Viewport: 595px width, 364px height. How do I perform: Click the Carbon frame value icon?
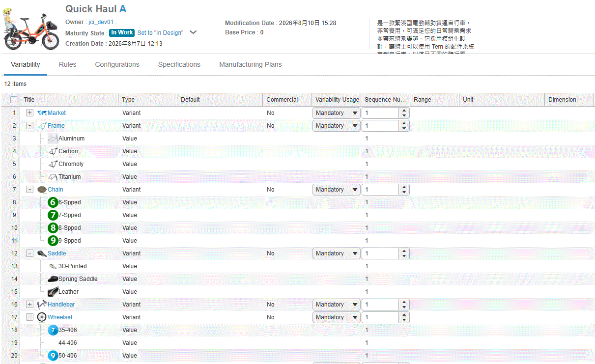pyautogui.click(x=53, y=151)
